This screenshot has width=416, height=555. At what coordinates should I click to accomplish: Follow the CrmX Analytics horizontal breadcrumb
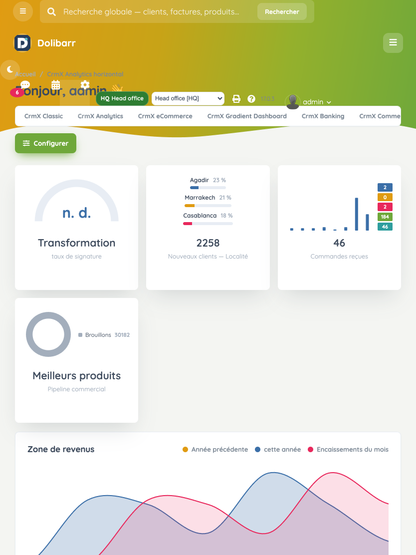point(85,74)
